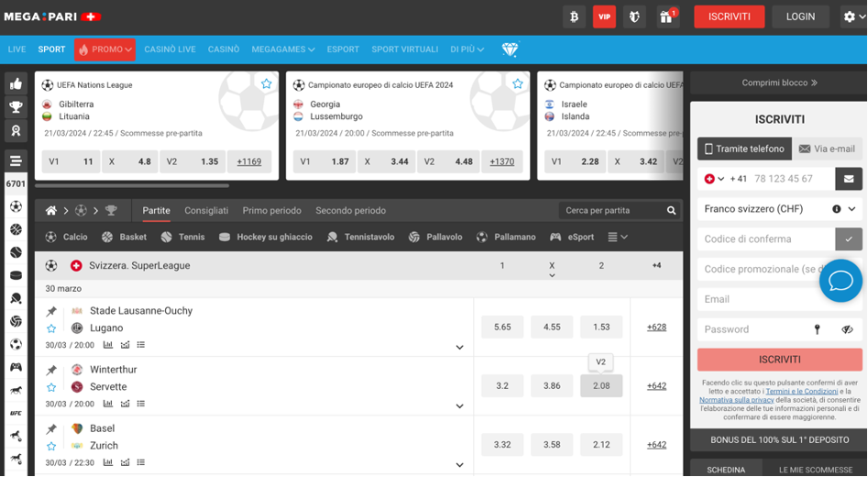The height and width of the screenshot is (477, 868).
Task: Toggle favorite star for Stade Lausanne-Ouchy match
Action: [51, 328]
